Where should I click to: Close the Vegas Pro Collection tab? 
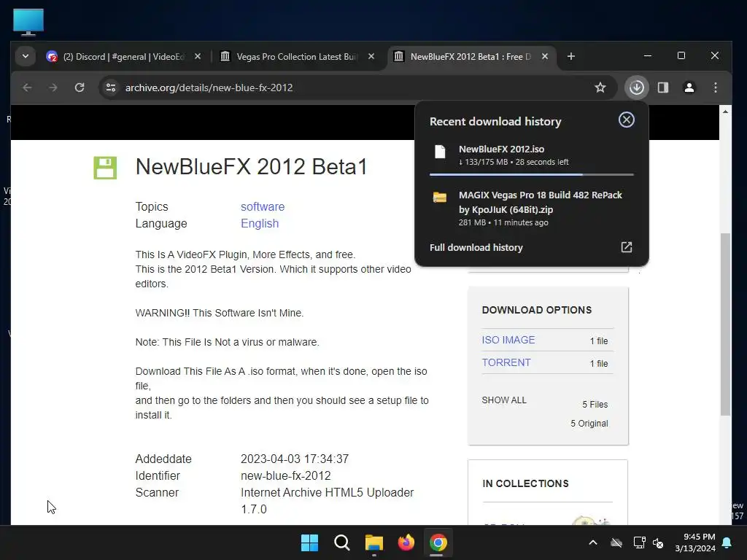click(371, 56)
